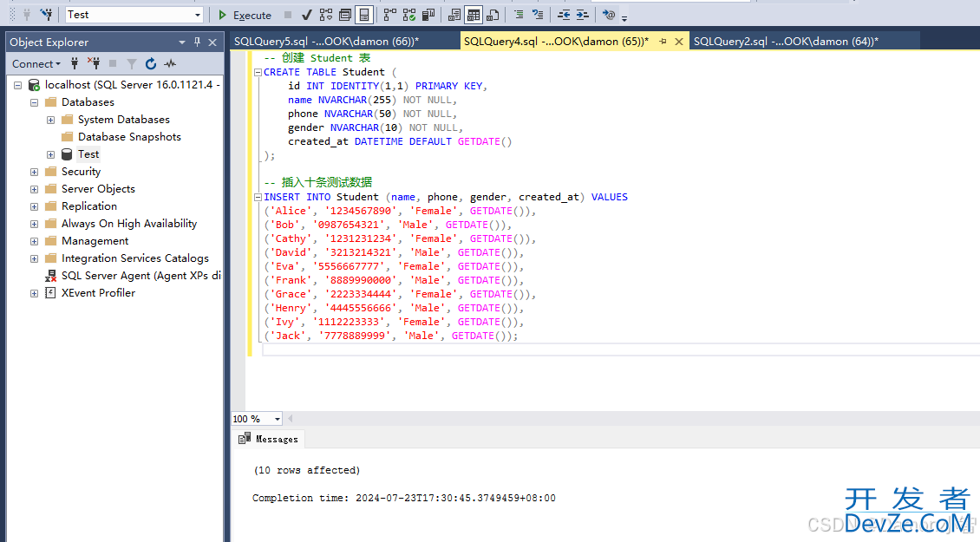The image size is (980, 542).
Task: Collapse the CREATE TABLE code block
Action: click(x=258, y=73)
